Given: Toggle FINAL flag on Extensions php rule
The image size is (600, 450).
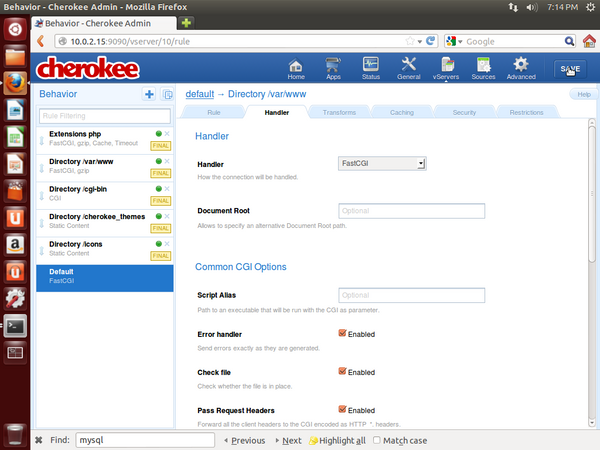Looking at the screenshot, I should pyautogui.click(x=161, y=146).
